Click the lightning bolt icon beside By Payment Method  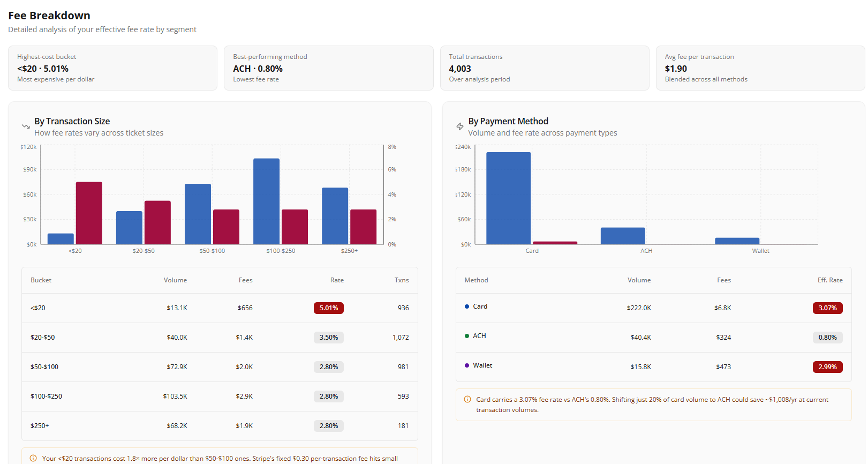(459, 127)
